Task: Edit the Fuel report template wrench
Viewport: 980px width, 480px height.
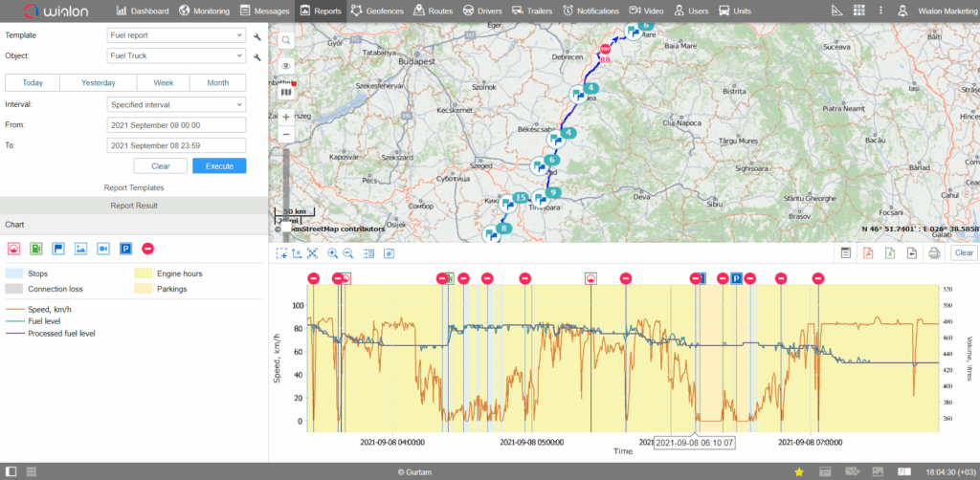Action: 256,36
